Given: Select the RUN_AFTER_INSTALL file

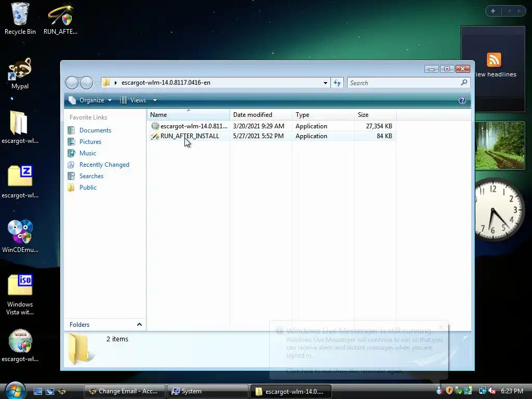Looking at the screenshot, I should click(x=185, y=136).
